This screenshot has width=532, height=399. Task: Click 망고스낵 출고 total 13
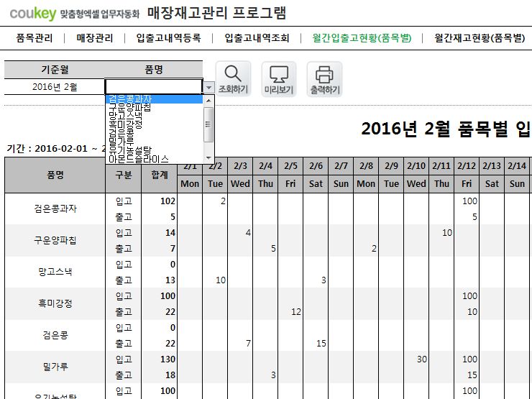click(x=170, y=280)
